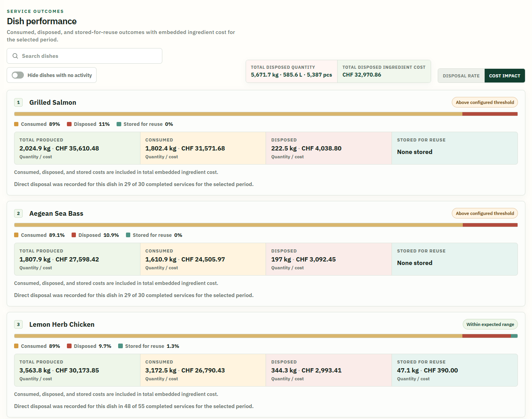The width and height of the screenshot is (532, 419).
Task: Click the teal stored segment of Lemon Herb Chicken's bar
Action: pos(514,336)
